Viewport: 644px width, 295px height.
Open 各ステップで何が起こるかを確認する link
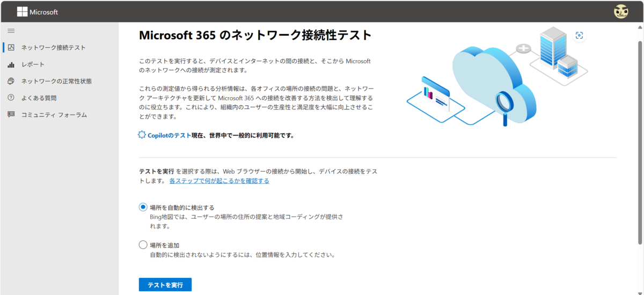[219, 181]
